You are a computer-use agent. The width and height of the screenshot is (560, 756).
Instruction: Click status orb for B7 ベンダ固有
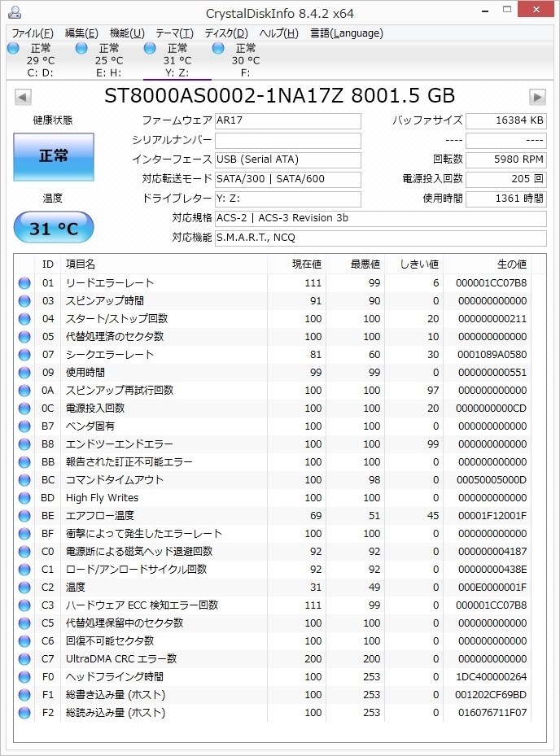[24, 426]
